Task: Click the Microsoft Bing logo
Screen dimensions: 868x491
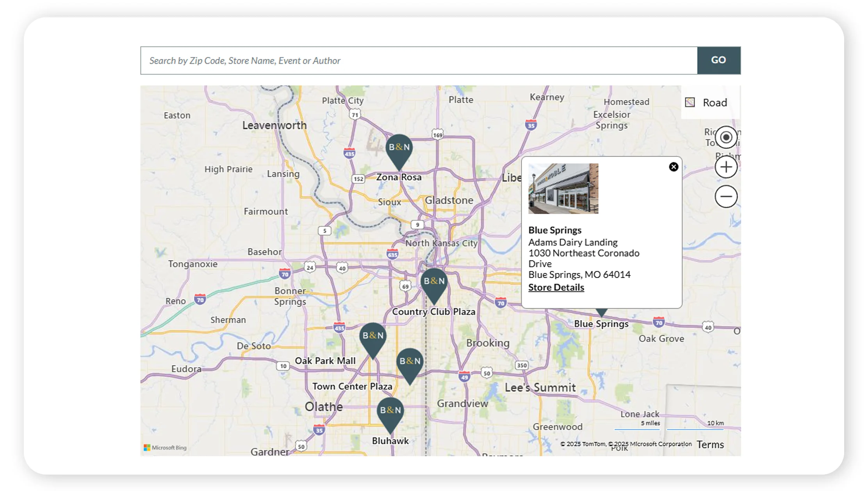Action: [x=165, y=447]
